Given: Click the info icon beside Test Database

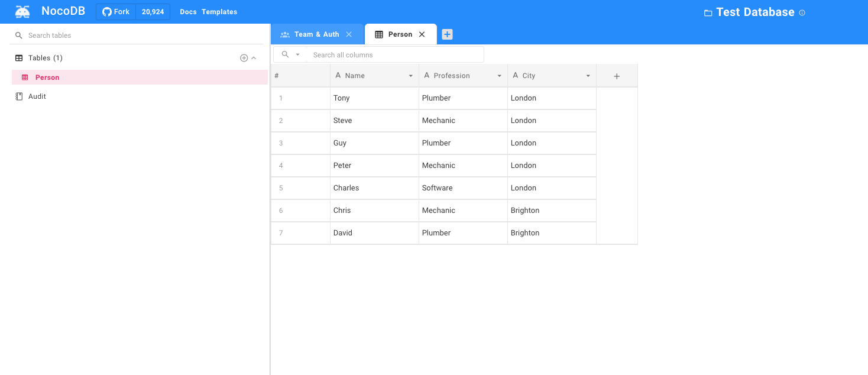Looking at the screenshot, I should (802, 12).
